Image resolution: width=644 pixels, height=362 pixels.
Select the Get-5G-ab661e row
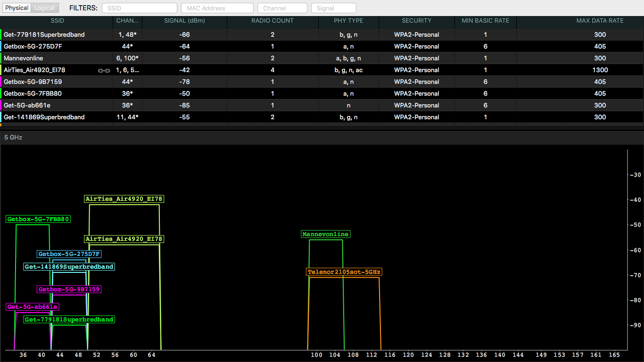point(322,105)
